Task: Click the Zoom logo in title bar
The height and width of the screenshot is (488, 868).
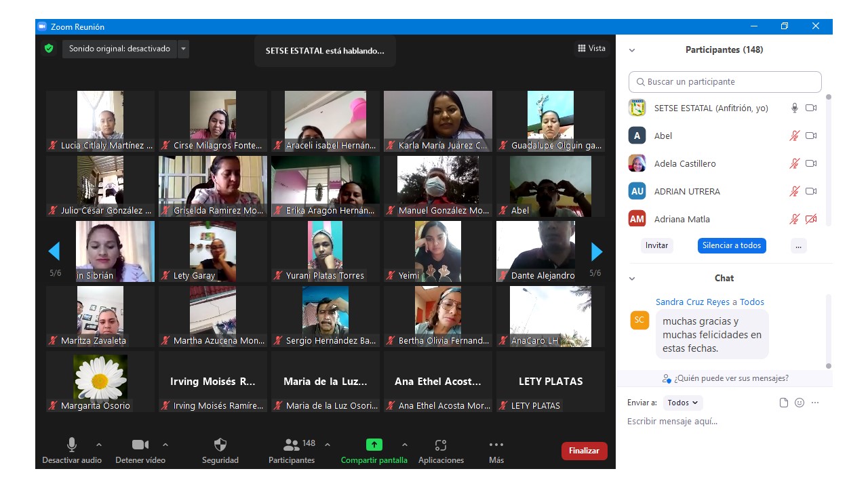Action: (x=42, y=26)
